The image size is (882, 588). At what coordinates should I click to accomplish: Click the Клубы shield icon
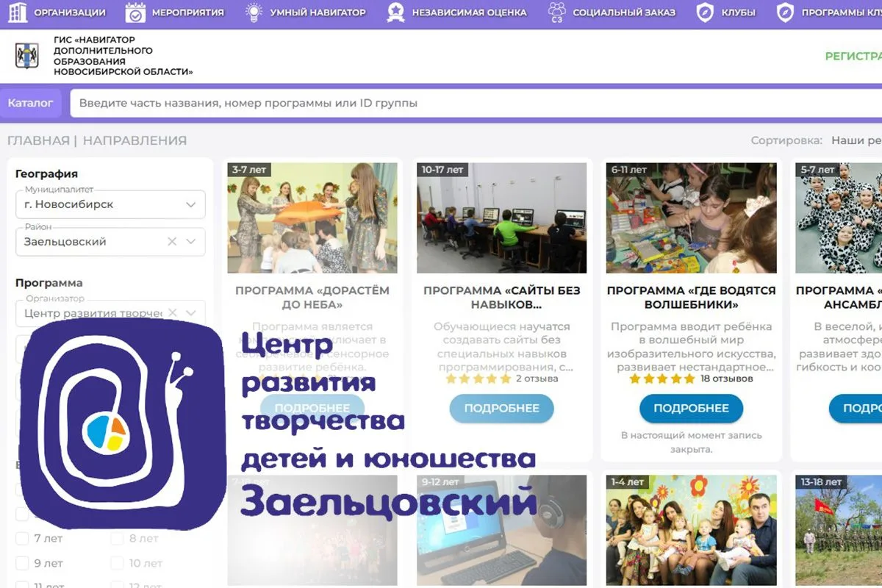(706, 12)
